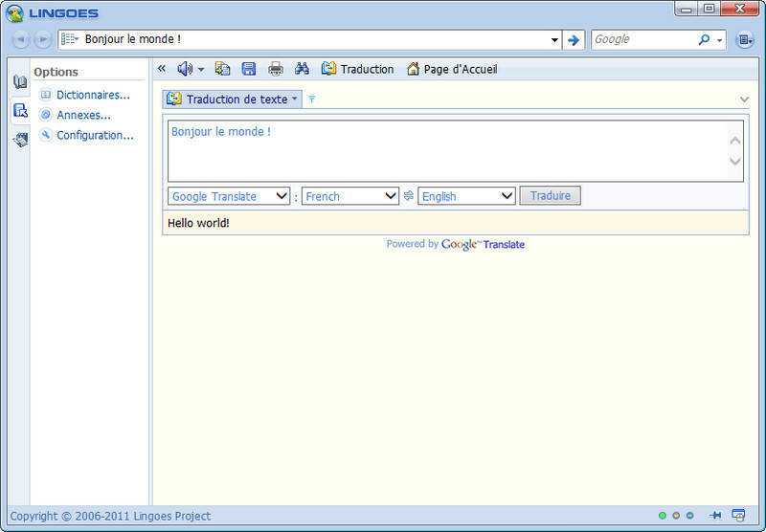Click the Hello world! translation result
766x532 pixels.
coord(198,223)
